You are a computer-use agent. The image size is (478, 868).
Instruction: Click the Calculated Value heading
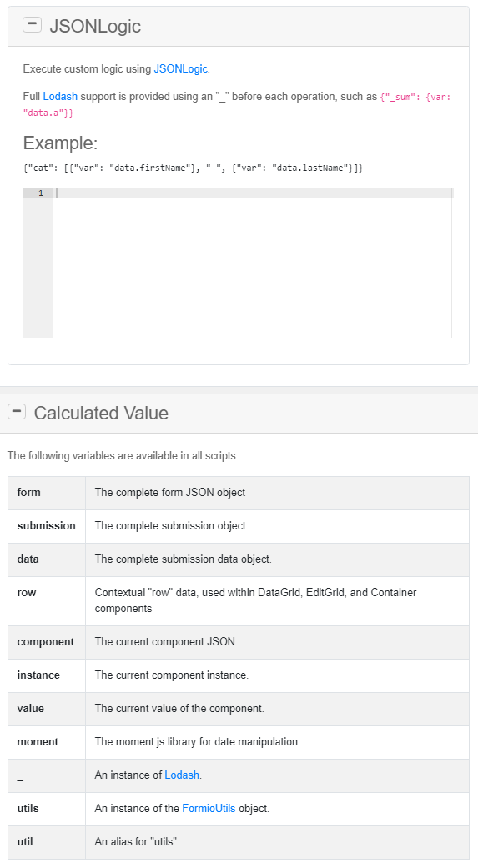coord(101,413)
